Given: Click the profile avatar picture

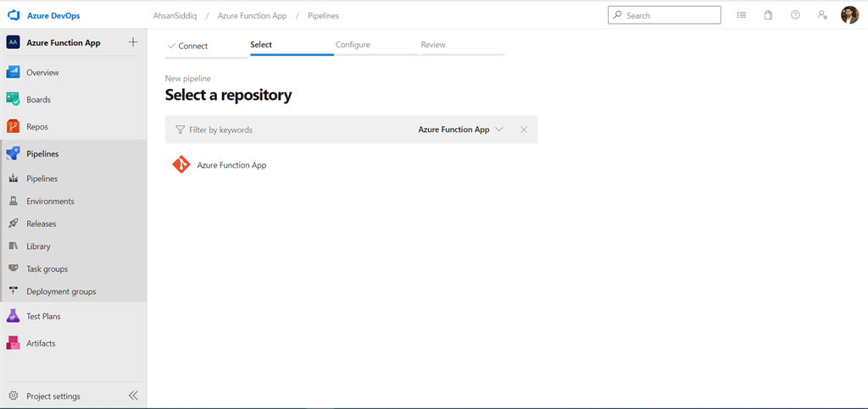Looking at the screenshot, I should pos(849,15).
